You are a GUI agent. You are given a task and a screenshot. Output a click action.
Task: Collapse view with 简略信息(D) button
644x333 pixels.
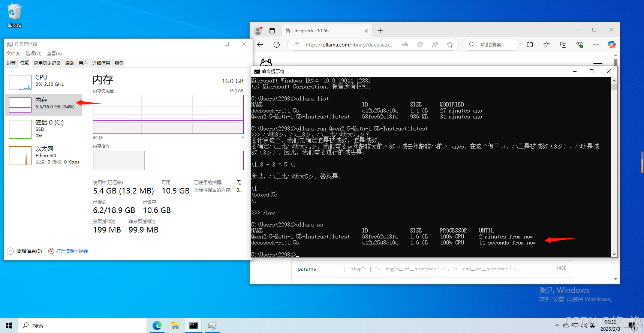[25, 251]
